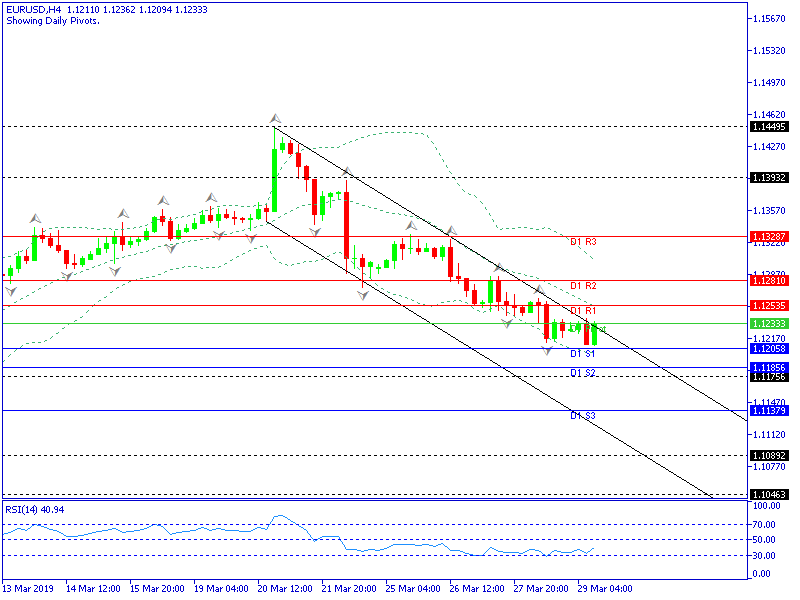Click the red 1.13287 price tag
Image resolution: width=800 pixels, height=600 pixels.
(x=768, y=237)
